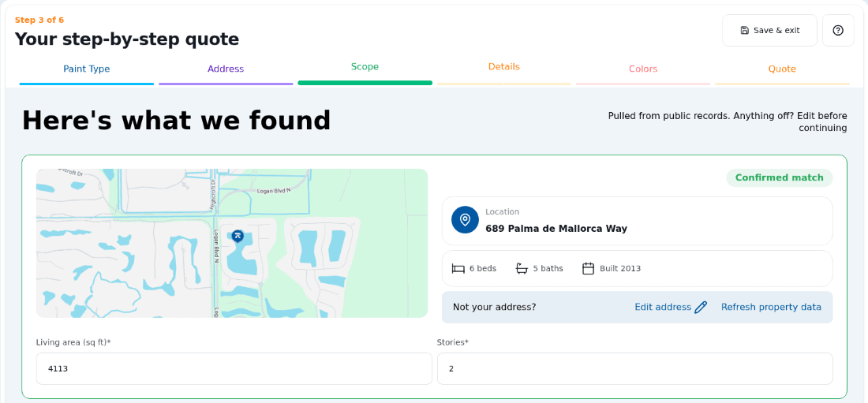Open the Details step tab

[503, 67]
